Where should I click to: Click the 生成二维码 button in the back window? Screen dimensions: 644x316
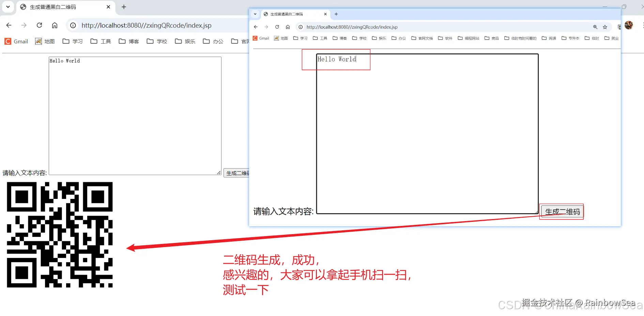click(x=237, y=173)
